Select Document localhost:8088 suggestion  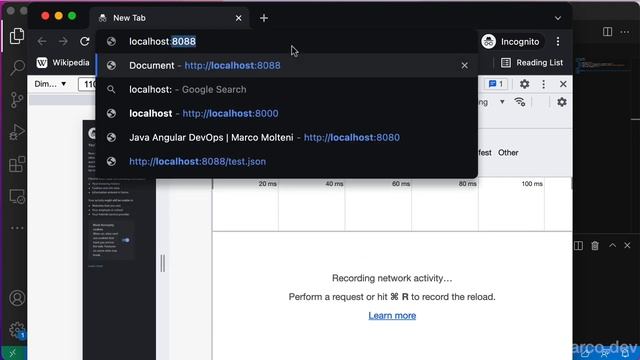coord(287,65)
